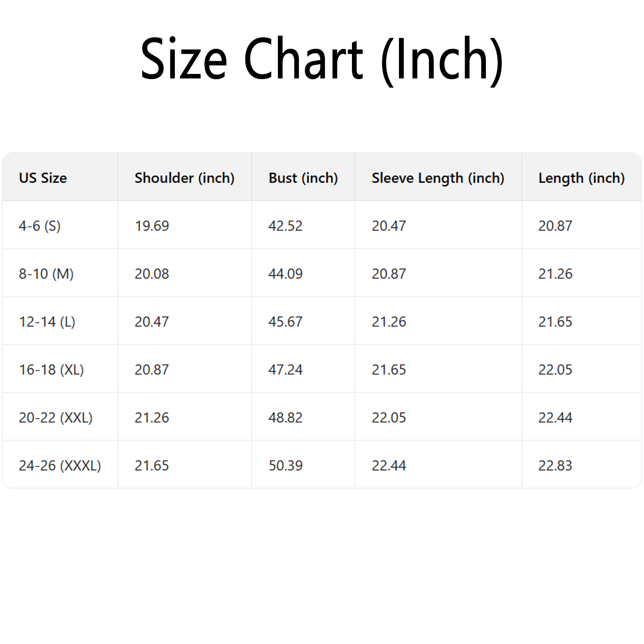Select the 45.67 bust measurement
The width and height of the screenshot is (644, 644).
285,322
